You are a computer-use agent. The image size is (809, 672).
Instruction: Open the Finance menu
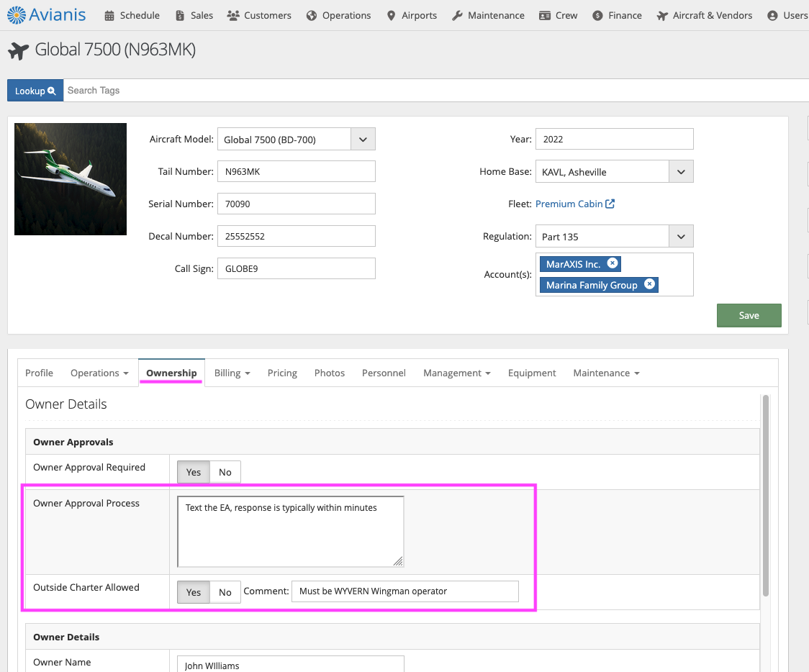(617, 16)
